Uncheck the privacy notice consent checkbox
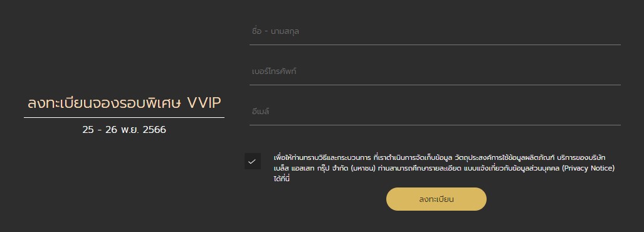This screenshot has height=232, width=644. (253, 161)
